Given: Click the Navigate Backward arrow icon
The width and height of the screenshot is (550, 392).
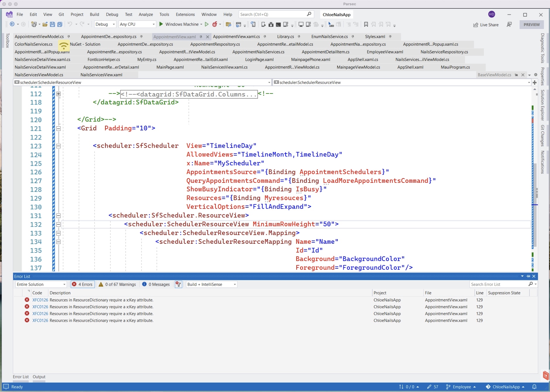Looking at the screenshot, I should [x=12, y=25].
